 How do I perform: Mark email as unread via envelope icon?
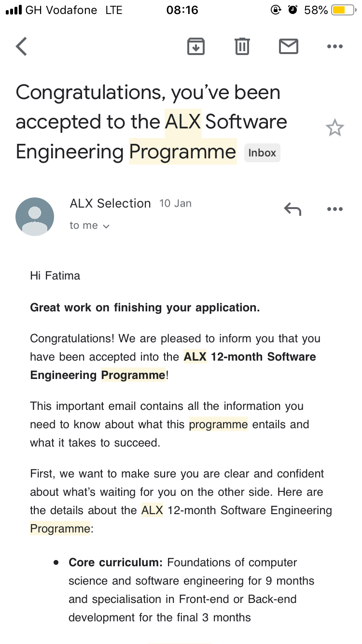(289, 46)
